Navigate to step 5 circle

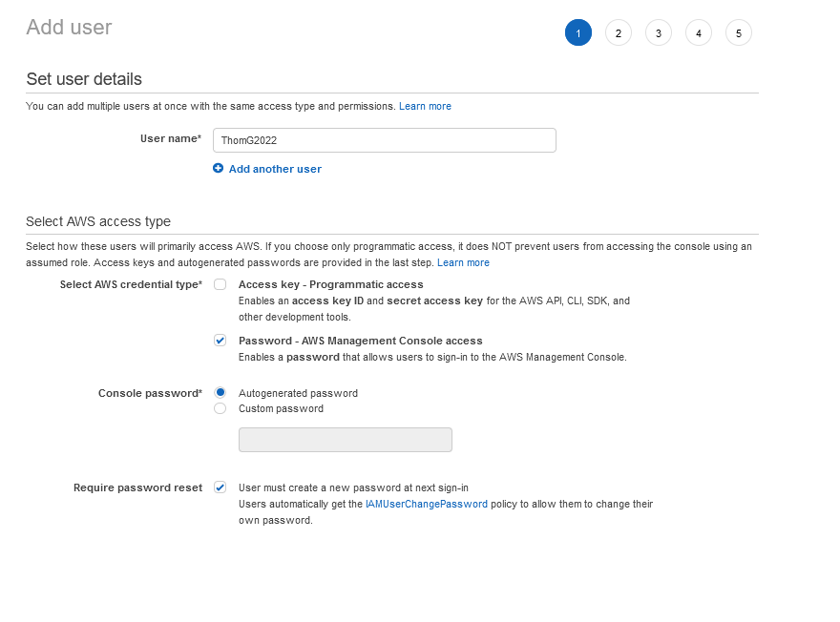pyautogui.click(x=738, y=33)
